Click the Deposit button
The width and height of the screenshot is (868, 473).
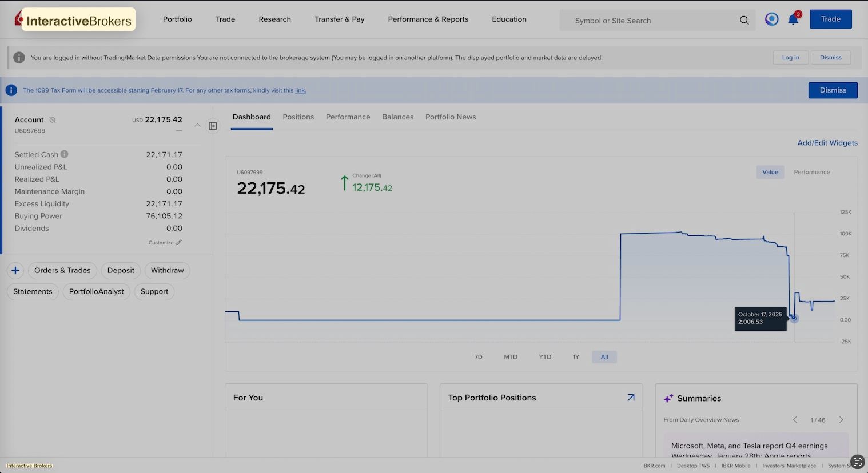121,271
